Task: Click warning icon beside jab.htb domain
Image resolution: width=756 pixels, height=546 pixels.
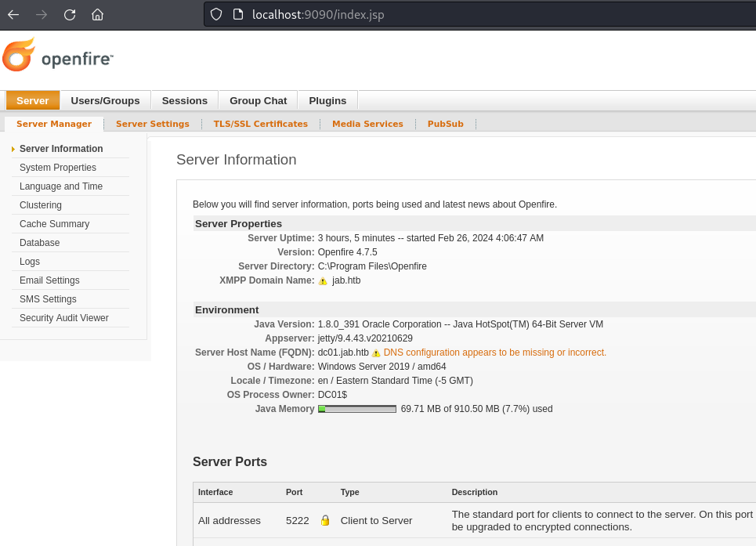Action: point(323,281)
